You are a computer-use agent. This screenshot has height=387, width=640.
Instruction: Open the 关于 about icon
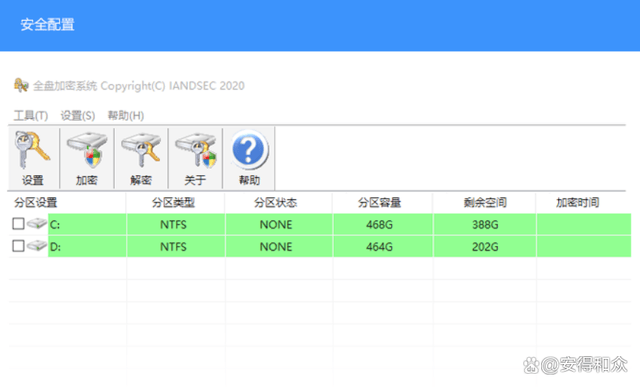click(x=196, y=150)
